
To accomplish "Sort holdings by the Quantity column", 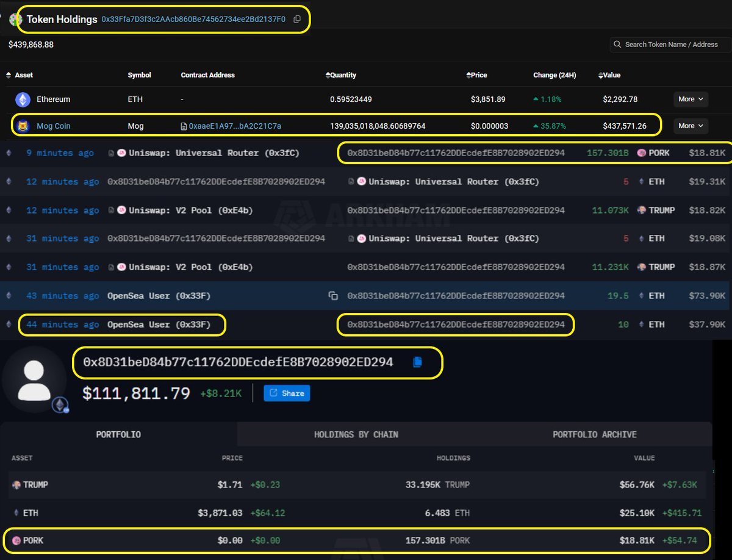I will (x=341, y=75).
